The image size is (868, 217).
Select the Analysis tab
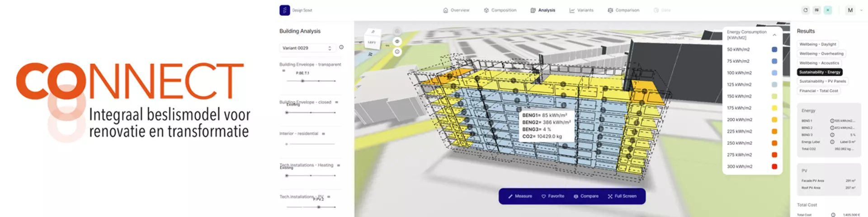pyautogui.click(x=542, y=10)
